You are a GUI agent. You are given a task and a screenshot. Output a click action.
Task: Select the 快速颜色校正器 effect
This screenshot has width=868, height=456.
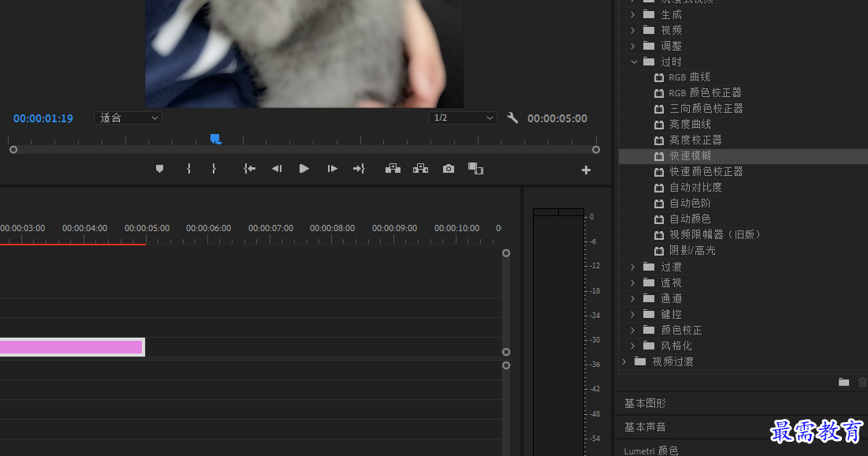pos(706,172)
